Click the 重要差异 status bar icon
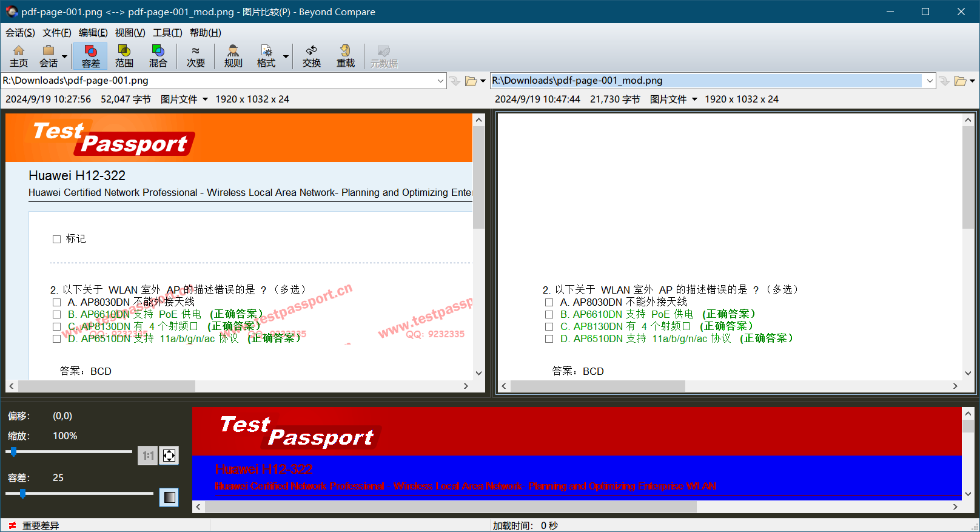 [12, 525]
